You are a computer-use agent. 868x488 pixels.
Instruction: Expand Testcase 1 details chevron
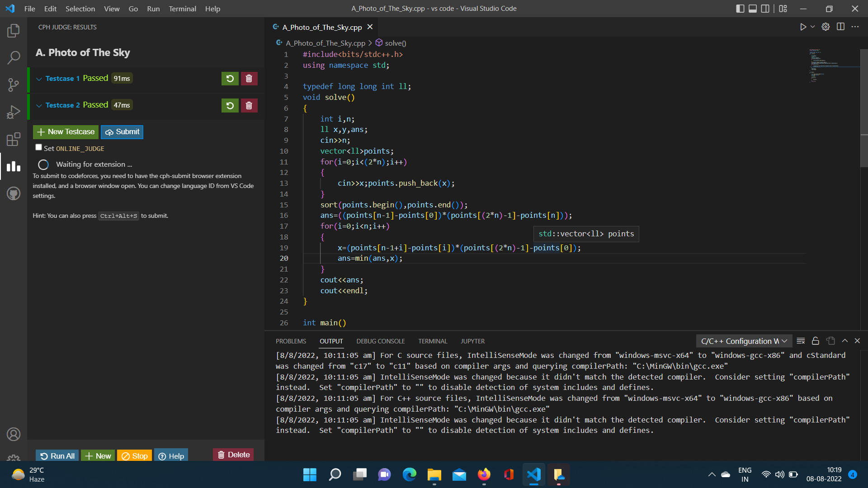pyautogui.click(x=39, y=79)
